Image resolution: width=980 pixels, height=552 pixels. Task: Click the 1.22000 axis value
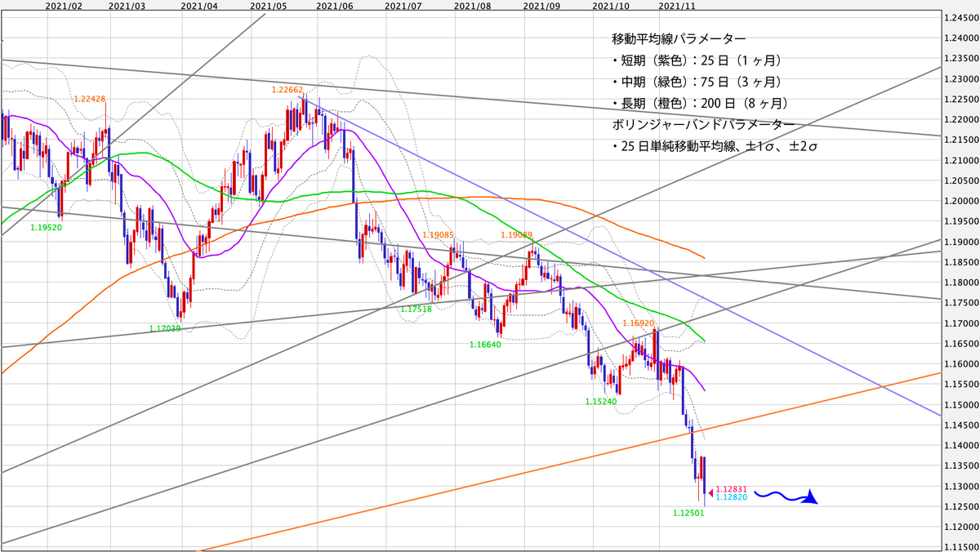pyautogui.click(x=960, y=120)
